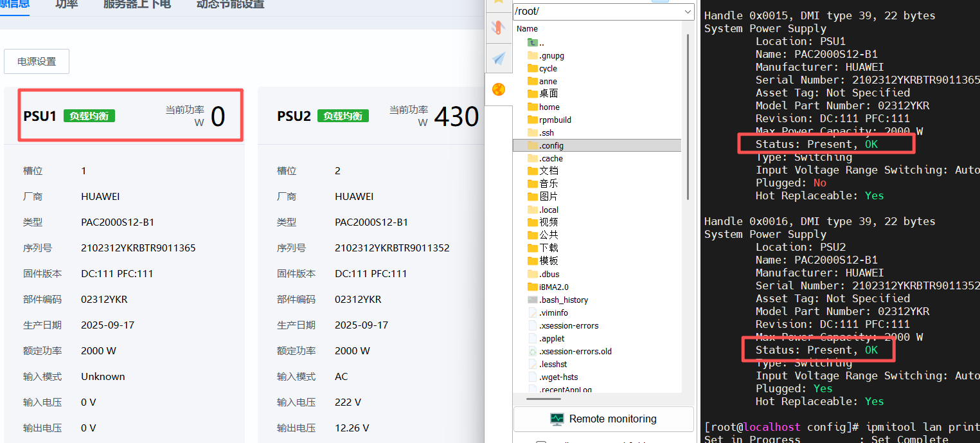Select the orange globe Sftp sidebar tab
The image size is (980, 443).
498,89
